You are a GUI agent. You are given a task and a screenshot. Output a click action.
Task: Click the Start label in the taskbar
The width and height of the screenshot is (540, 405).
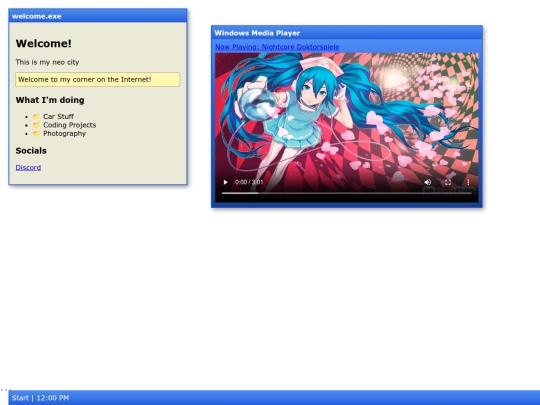pos(20,398)
